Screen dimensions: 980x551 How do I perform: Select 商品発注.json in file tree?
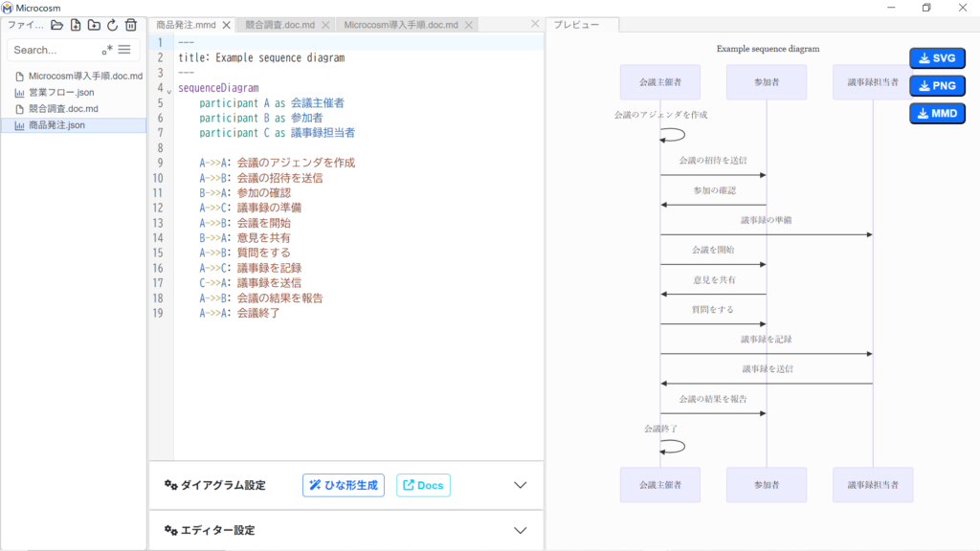pos(74,125)
